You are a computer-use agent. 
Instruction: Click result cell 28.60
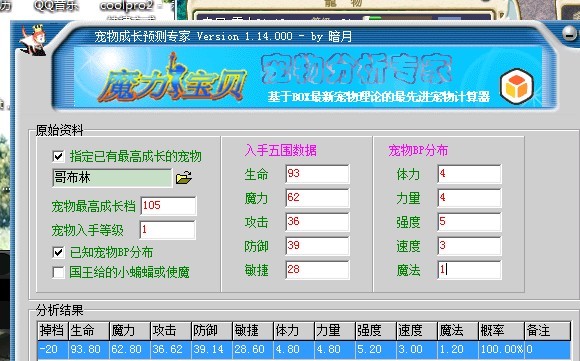pos(253,349)
